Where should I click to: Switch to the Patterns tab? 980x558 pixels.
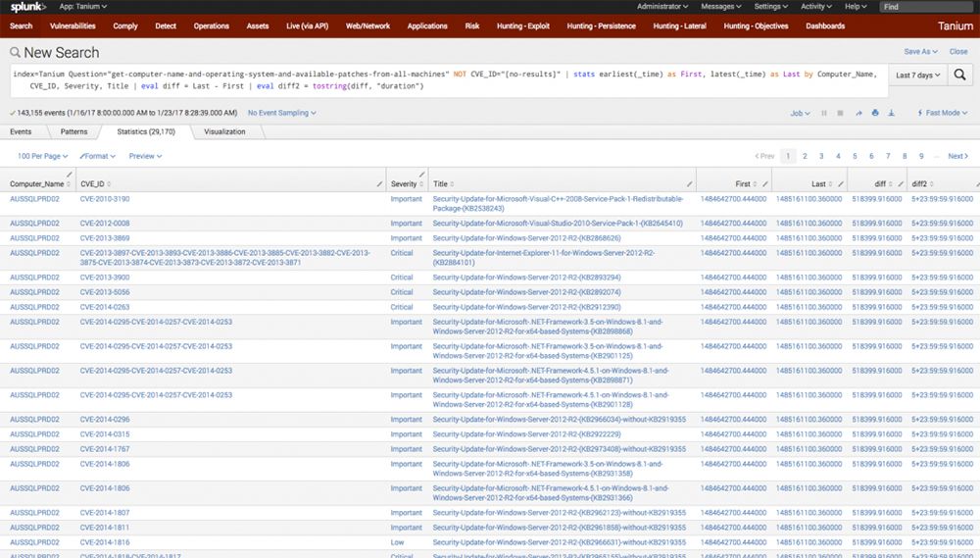pos(73,132)
